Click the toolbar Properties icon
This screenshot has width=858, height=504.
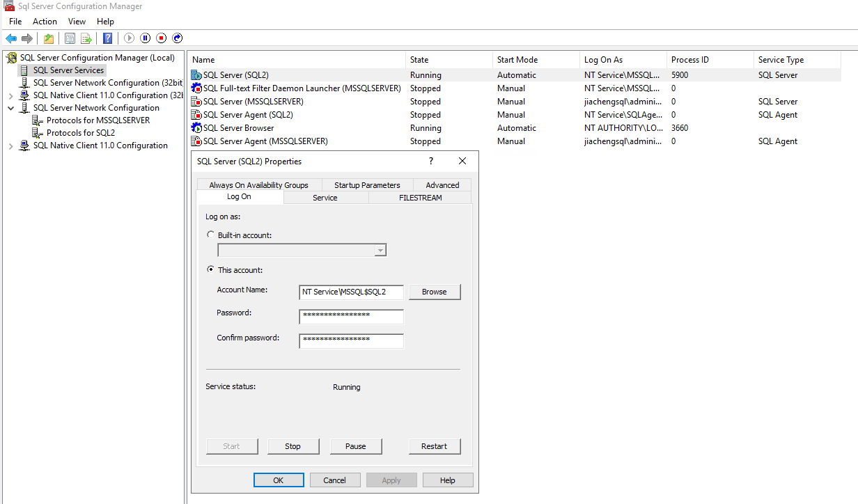(x=70, y=38)
